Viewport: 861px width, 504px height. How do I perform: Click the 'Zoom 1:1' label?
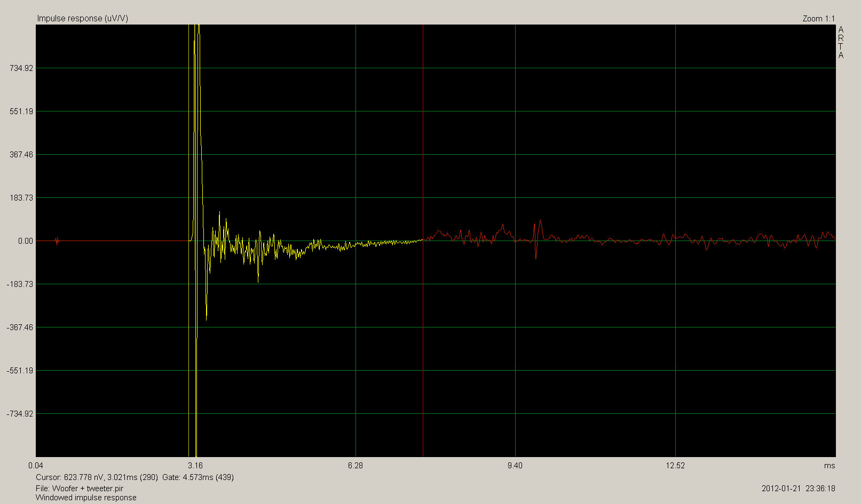(x=818, y=19)
